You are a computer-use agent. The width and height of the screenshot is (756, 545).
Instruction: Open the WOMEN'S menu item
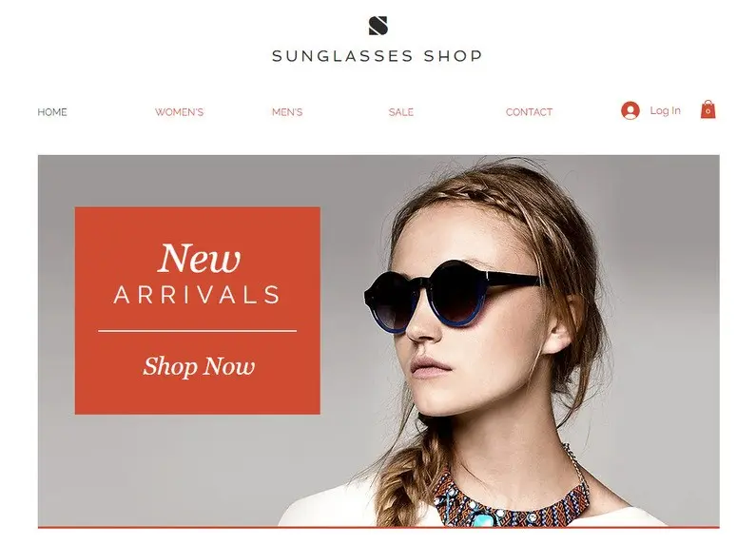(x=180, y=112)
